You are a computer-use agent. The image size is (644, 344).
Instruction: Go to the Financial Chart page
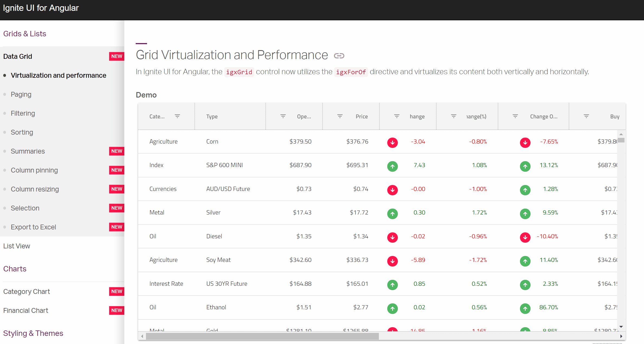pyautogui.click(x=26, y=310)
